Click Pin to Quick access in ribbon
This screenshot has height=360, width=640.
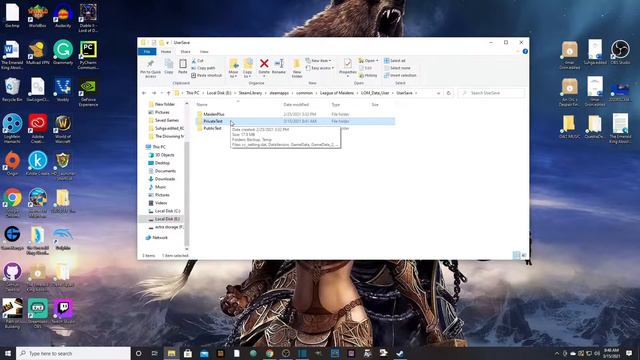tap(151, 68)
